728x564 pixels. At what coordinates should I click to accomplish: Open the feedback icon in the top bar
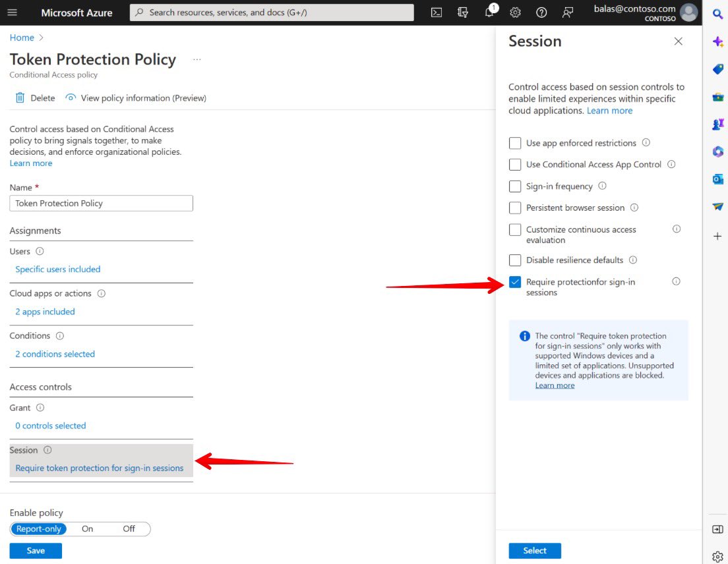click(568, 12)
